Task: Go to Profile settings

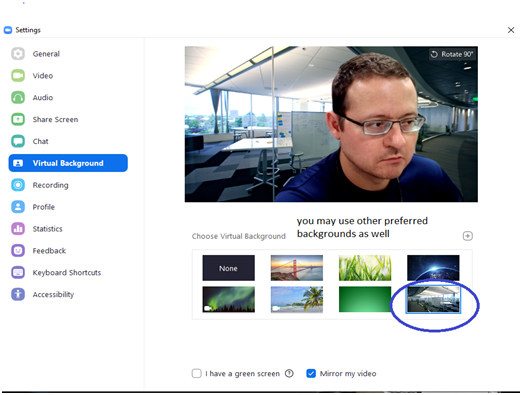Action: coord(44,207)
